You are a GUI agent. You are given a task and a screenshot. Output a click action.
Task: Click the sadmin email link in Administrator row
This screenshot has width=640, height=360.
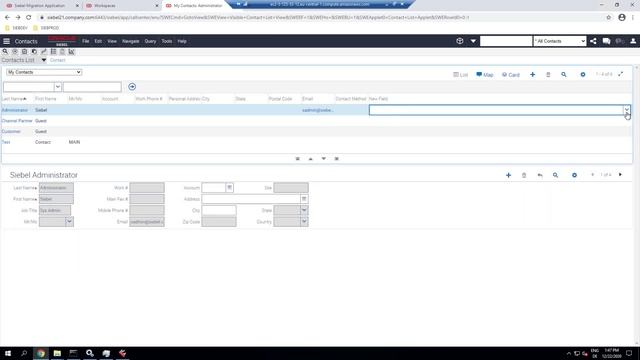point(318,110)
